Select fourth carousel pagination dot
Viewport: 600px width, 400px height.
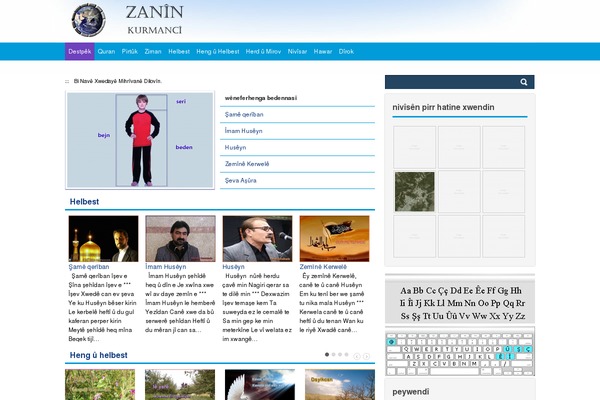(346, 354)
